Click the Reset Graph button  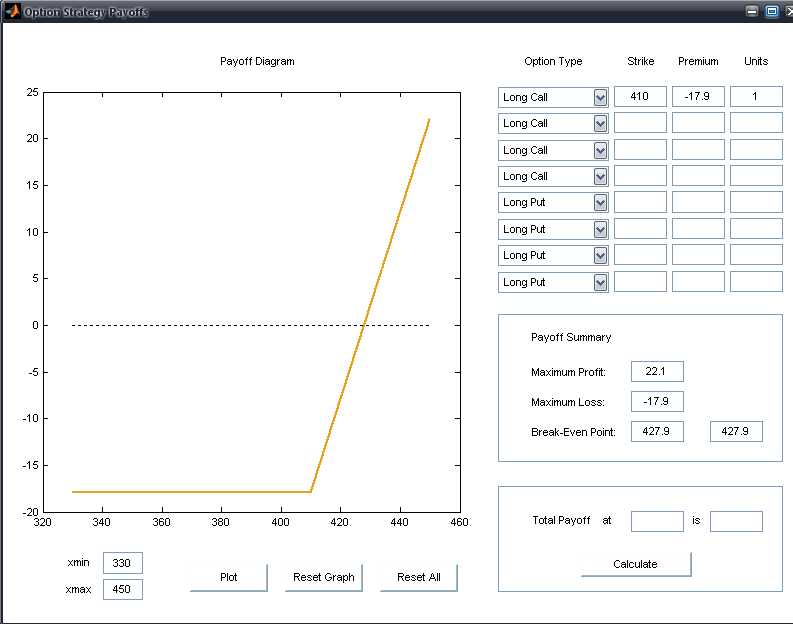pyautogui.click(x=324, y=577)
